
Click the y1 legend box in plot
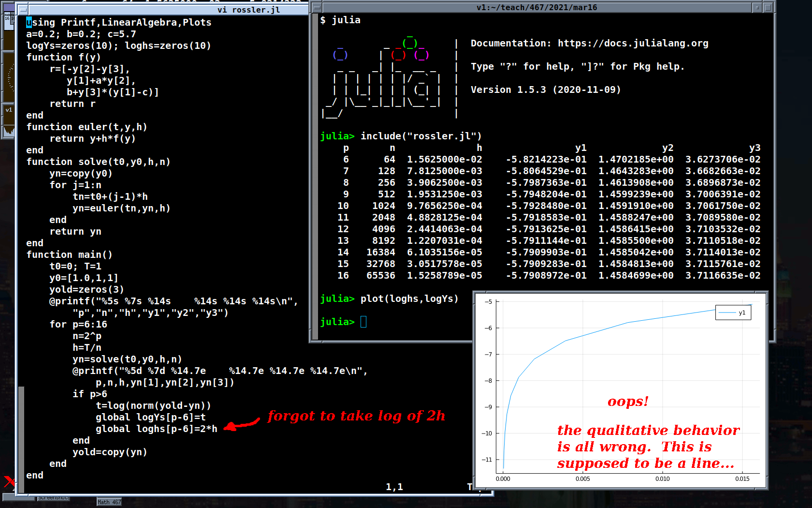coord(733,313)
